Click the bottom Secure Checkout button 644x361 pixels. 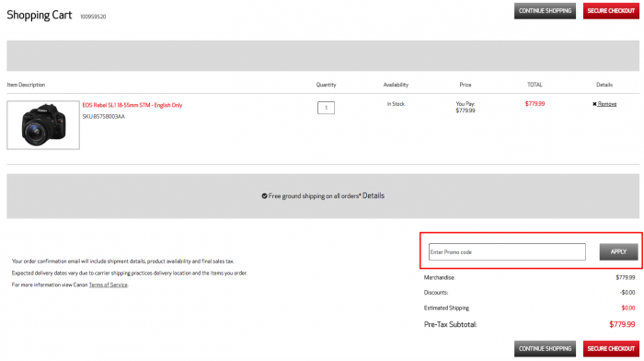click(611, 349)
